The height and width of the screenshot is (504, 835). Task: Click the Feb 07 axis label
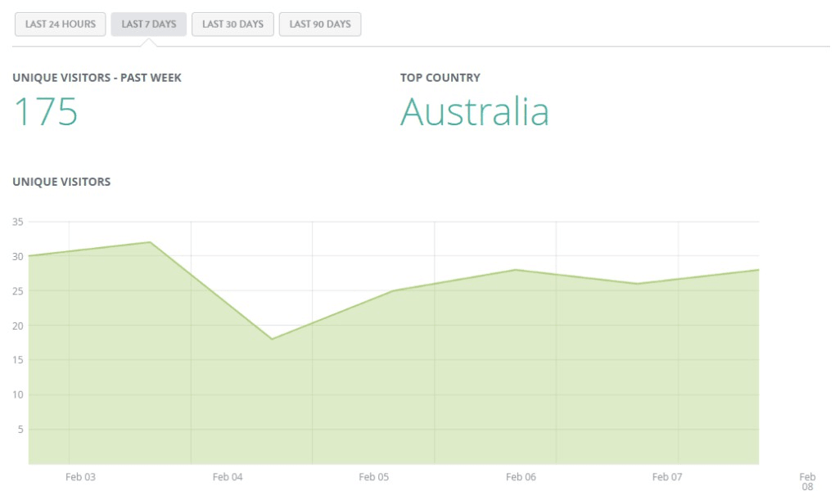point(667,477)
